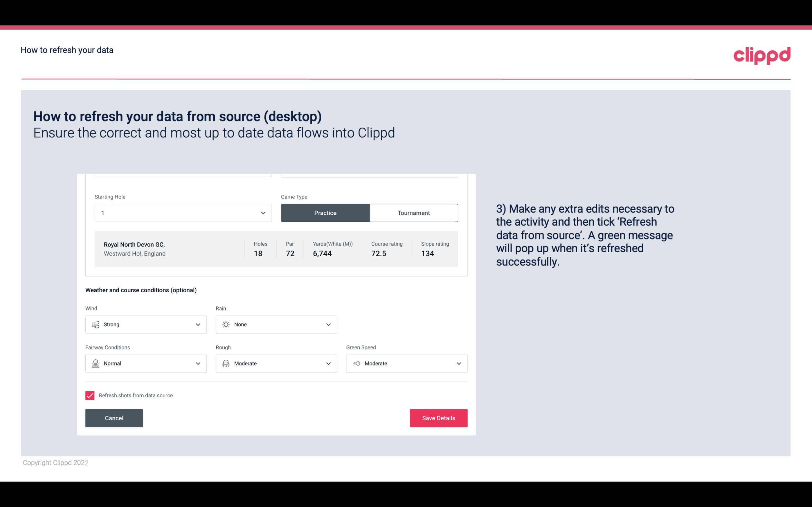This screenshot has width=812, height=507.
Task: Click the wind condition icon
Action: pyautogui.click(x=95, y=324)
